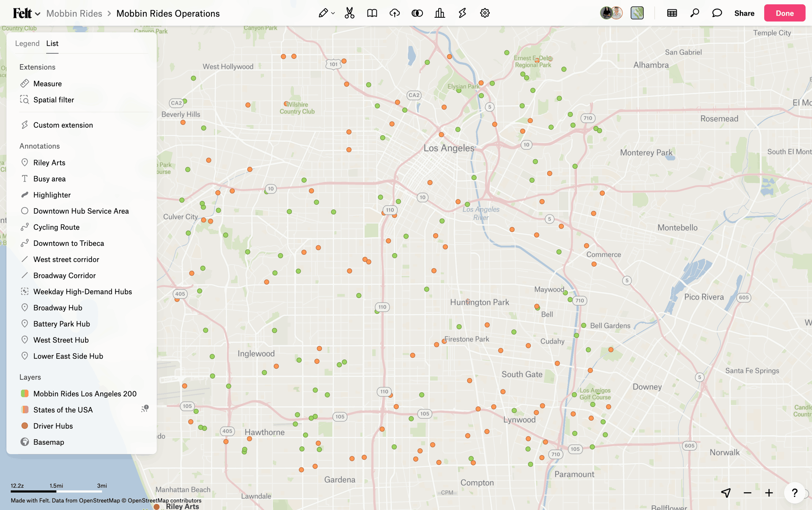Click the upload cloud icon
This screenshot has height=510, width=812.
(x=394, y=13)
